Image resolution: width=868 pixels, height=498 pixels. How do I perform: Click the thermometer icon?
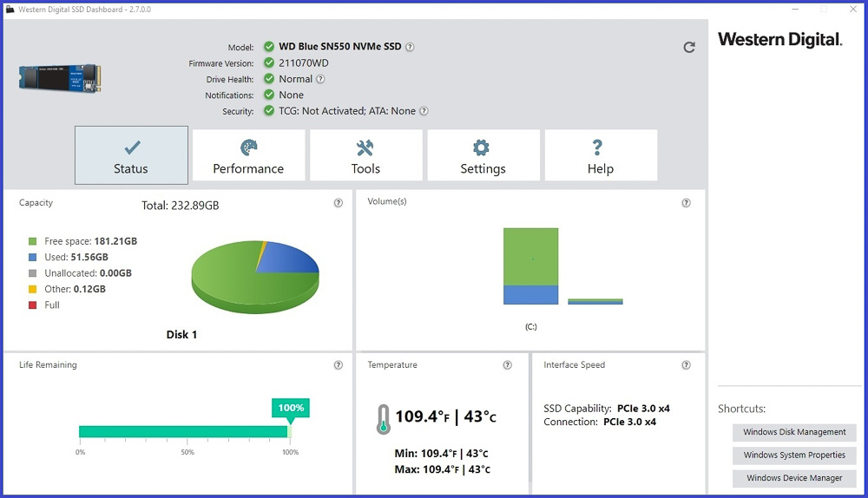[383, 419]
